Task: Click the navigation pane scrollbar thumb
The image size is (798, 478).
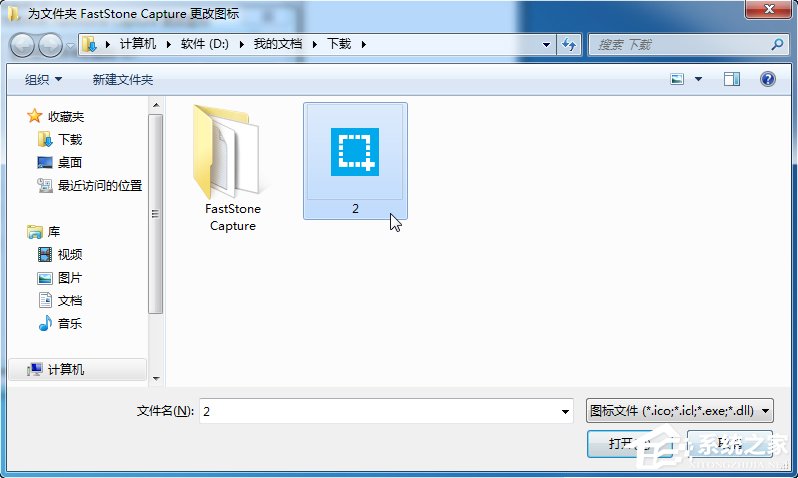Action: coord(156,214)
